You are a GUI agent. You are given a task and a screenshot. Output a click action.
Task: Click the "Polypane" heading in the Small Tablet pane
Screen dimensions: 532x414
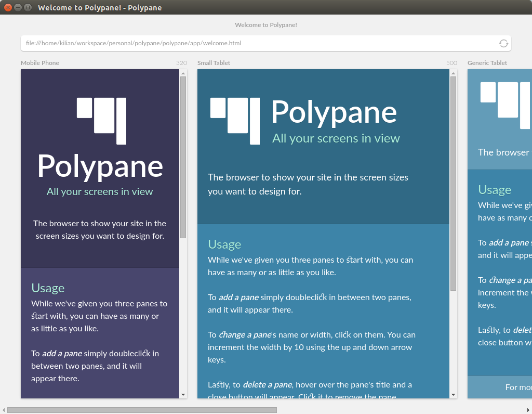(x=334, y=112)
